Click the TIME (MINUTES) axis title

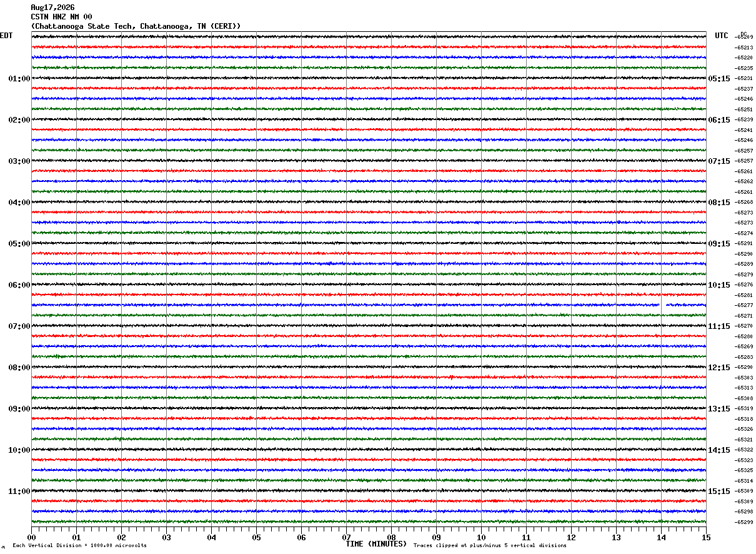(x=376, y=544)
